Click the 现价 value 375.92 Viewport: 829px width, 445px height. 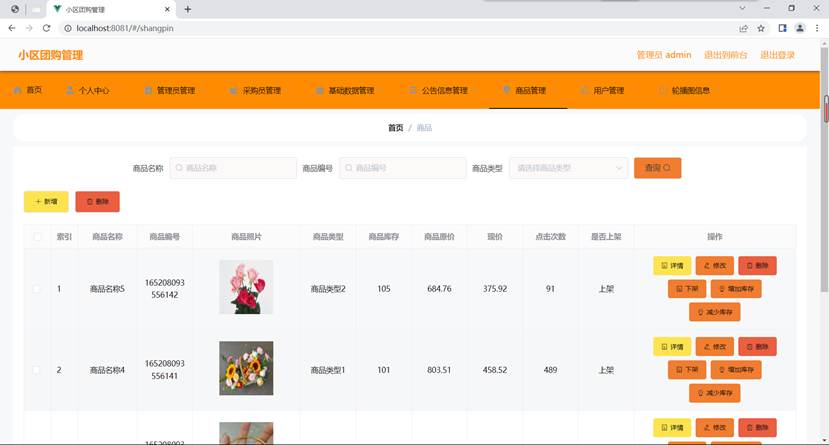pos(495,289)
